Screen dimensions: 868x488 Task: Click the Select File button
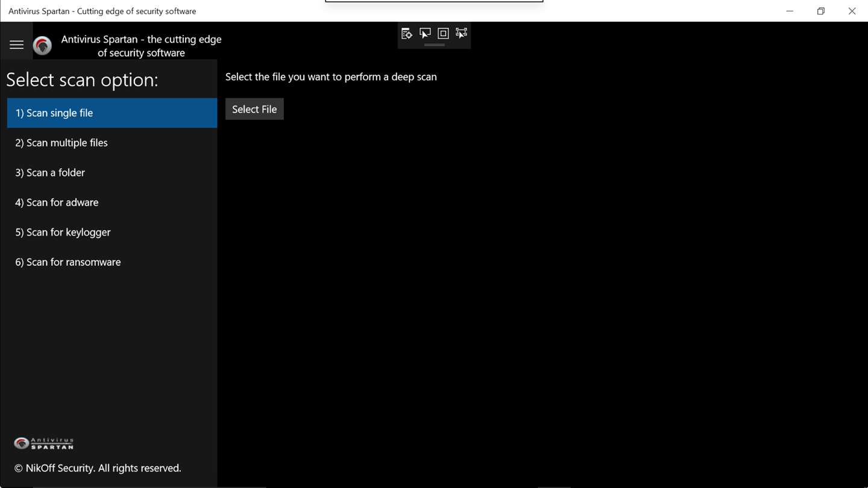[x=254, y=109]
